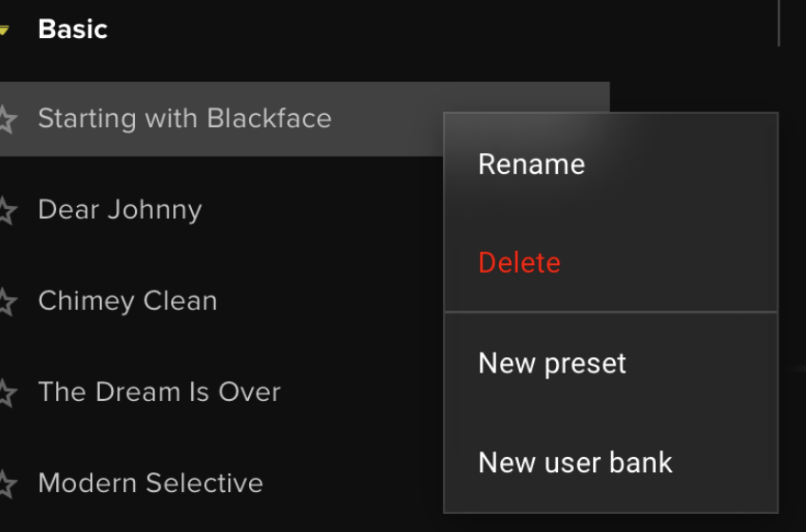Click the star next to Dear Johnny
806x532 pixels.
click(6, 211)
